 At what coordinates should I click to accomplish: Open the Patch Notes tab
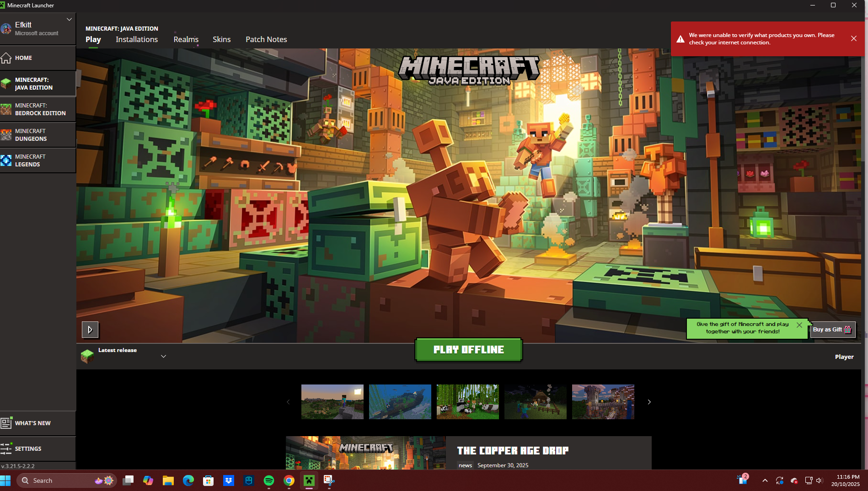(266, 39)
